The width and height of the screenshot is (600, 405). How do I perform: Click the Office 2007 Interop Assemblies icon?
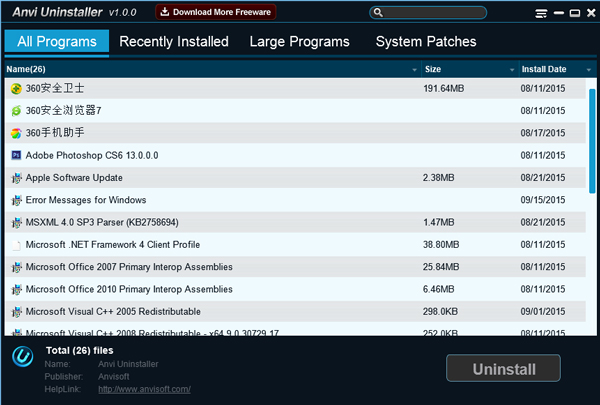tap(16, 267)
